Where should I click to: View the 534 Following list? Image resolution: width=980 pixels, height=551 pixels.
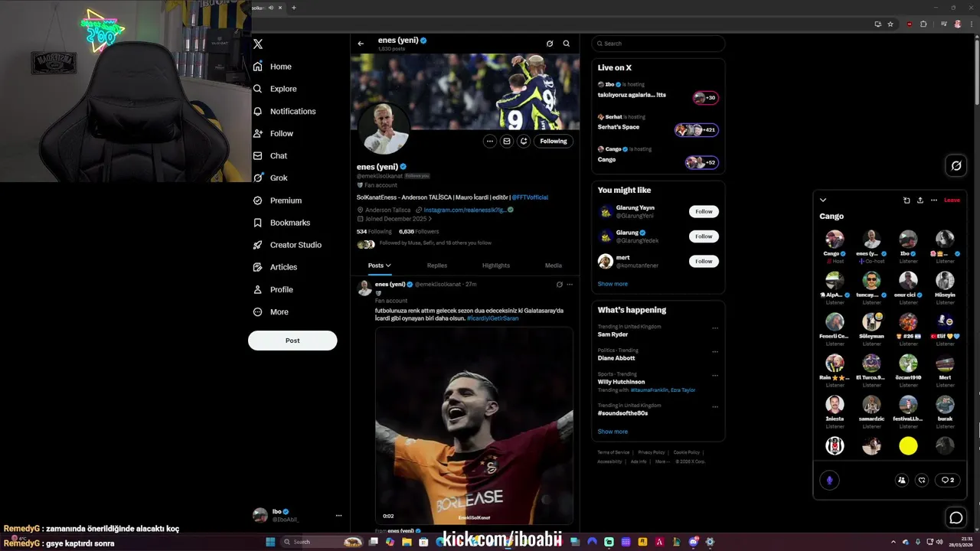(374, 231)
